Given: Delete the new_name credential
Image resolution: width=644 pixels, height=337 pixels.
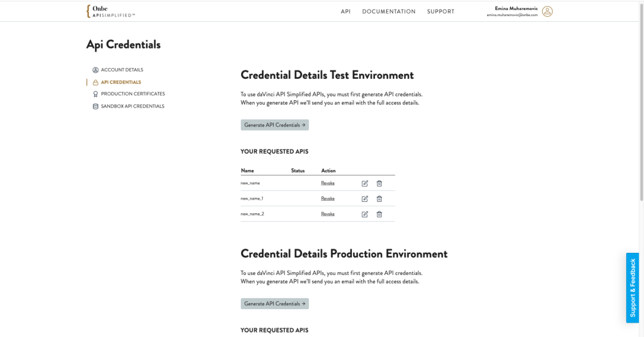Looking at the screenshot, I should 379,183.
